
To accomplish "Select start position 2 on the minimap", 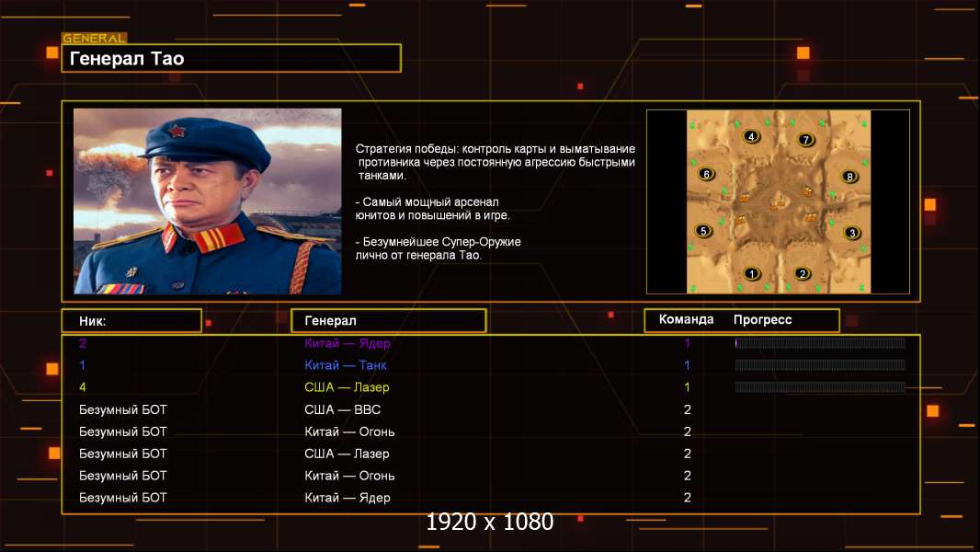I will coord(803,273).
